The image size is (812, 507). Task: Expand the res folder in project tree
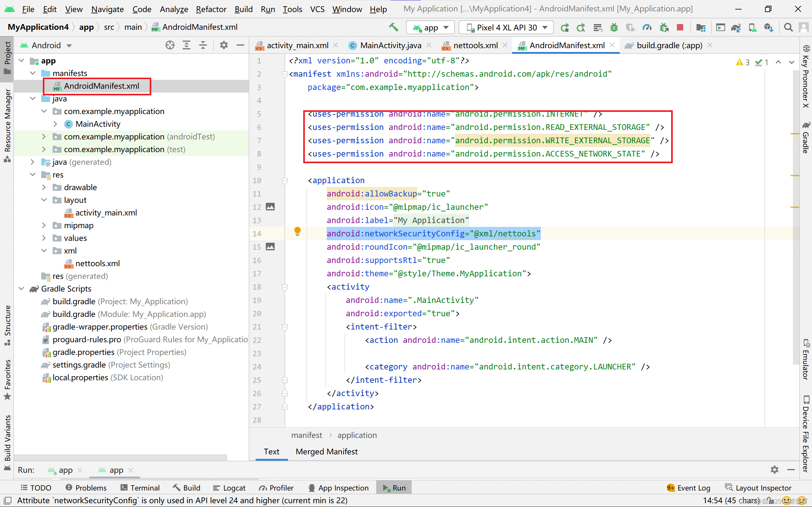click(x=33, y=175)
